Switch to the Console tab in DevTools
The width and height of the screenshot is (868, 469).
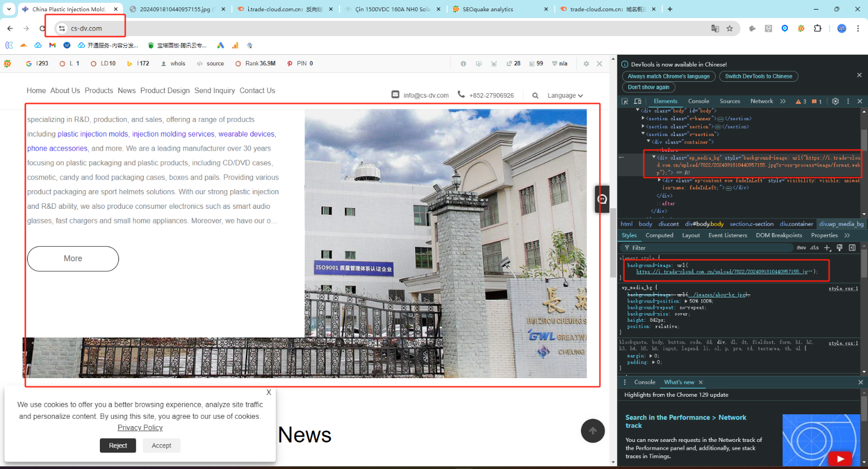tap(698, 102)
